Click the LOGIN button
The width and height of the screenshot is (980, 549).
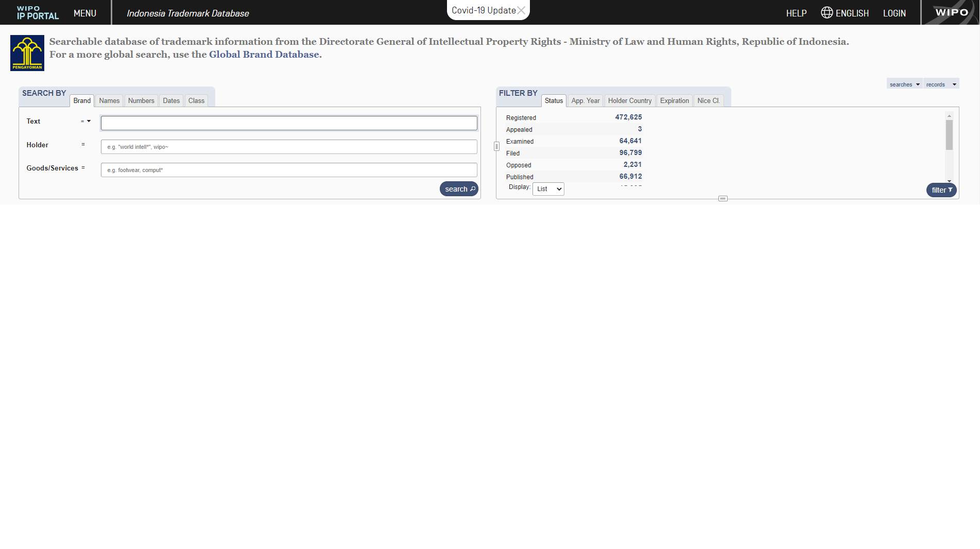[x=895, y=12]
